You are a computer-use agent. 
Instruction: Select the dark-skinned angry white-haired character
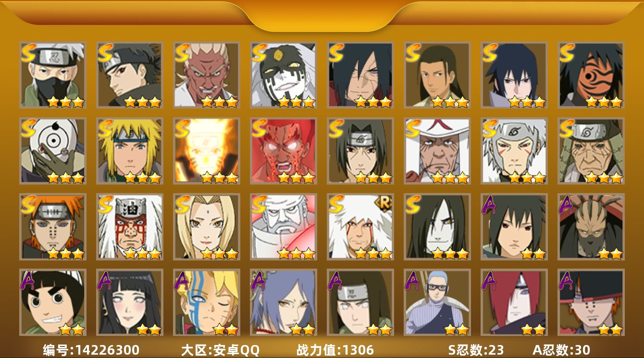click(x=206, y=75)
